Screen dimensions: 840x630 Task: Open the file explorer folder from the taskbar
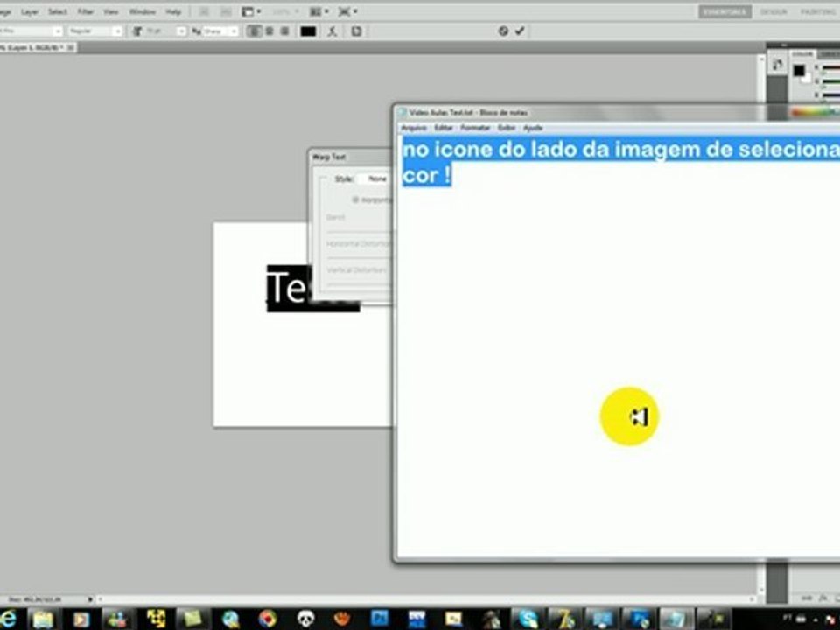(43, 619)
